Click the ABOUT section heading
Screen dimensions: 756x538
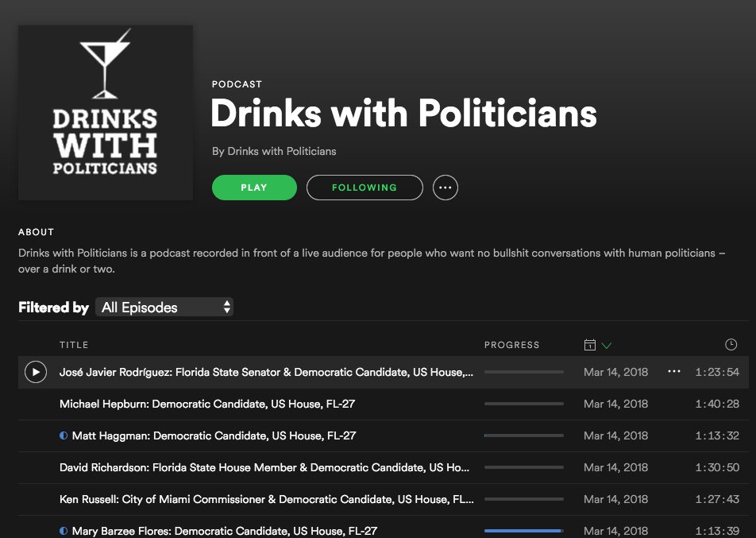click(x=37, y=232)
